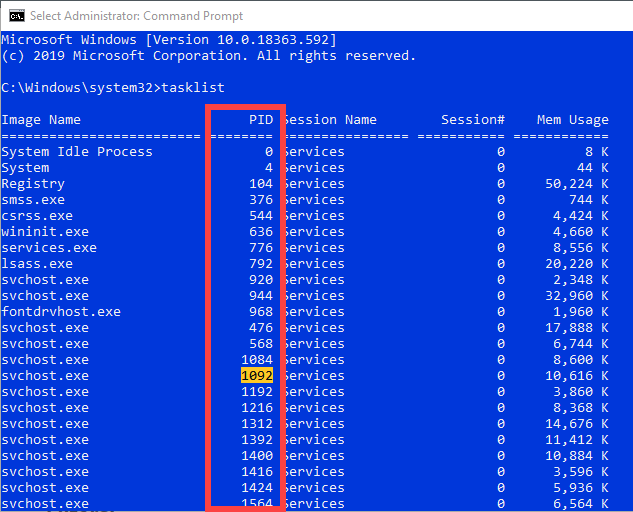Click PID 1416 of svchost.exe
This screenshot has height=512, width=633.
[257, 472]
